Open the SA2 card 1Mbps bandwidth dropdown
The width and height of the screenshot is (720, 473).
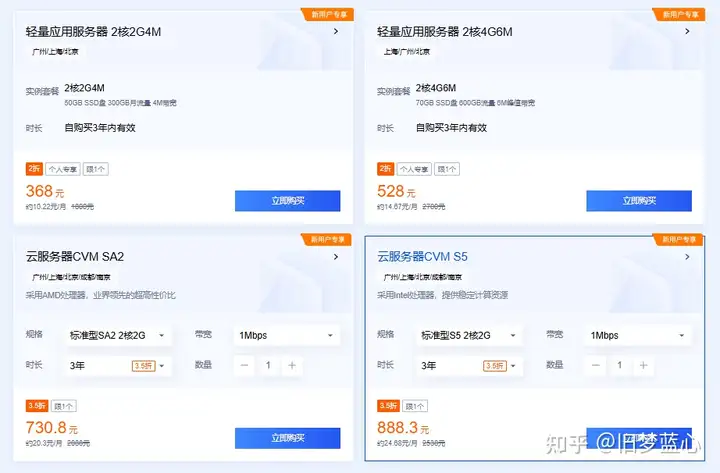click(x=287, y=335)
